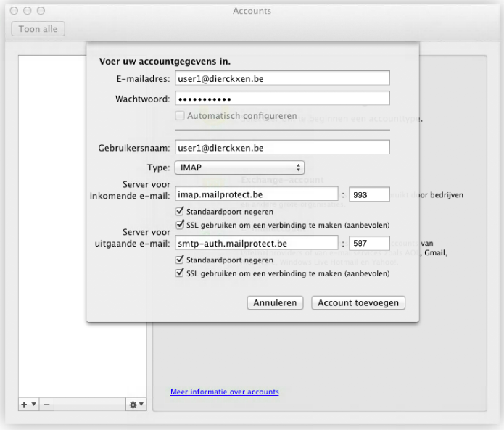Toggle SSL gebruiken for the incoming server
This screenshot has width=504, height=430.
coord(180,225)
